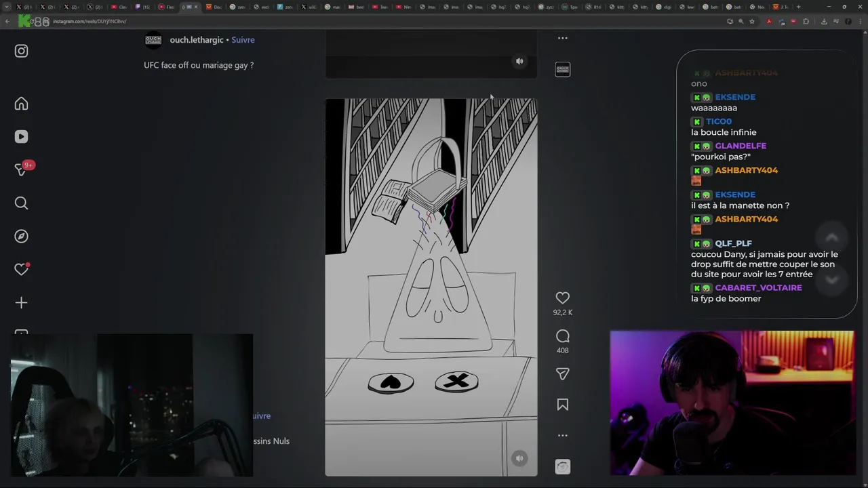This screenshot has width=868, height=488.
Task: Open the browser tab search dropdown
Action: [x=8, y=7]
